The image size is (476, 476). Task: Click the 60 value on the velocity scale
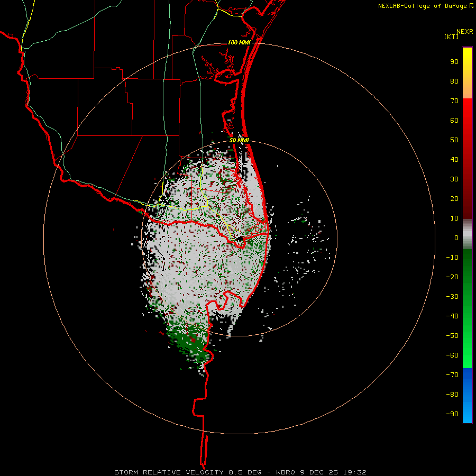(x=454, y=121)
